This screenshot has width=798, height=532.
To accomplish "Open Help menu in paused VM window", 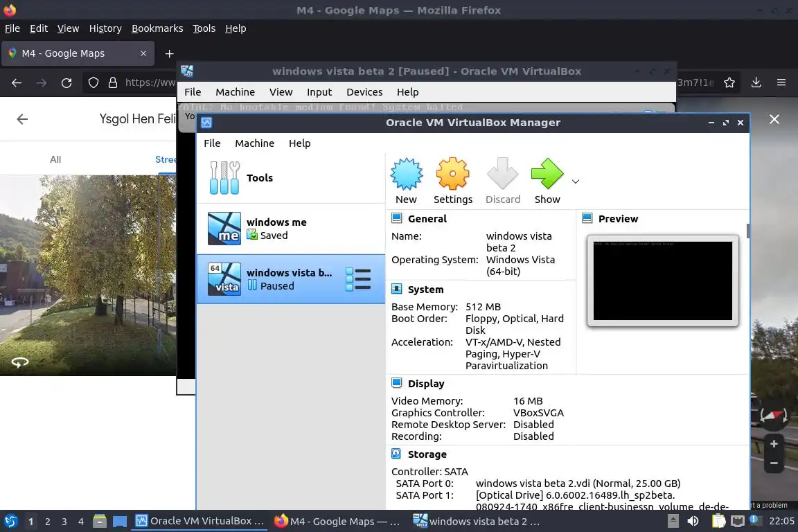I will point(407,92).
